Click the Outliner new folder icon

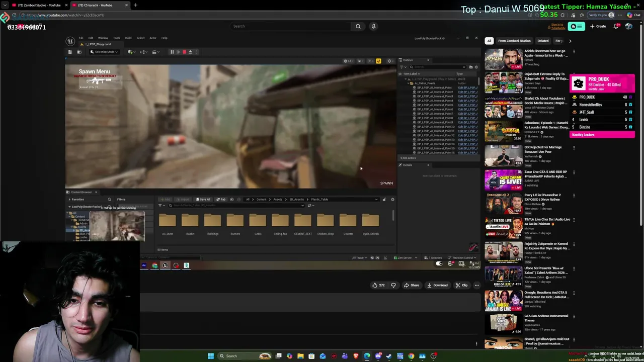point(470,67)
